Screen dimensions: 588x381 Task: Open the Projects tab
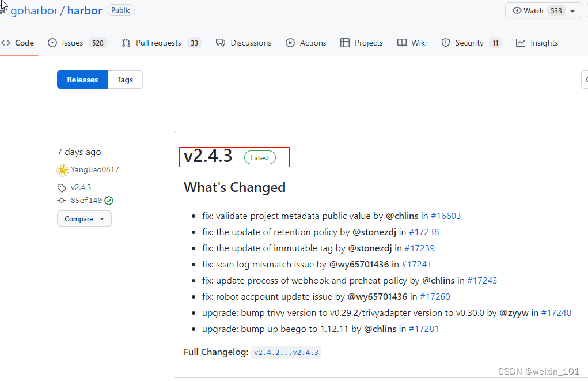(362, 43)
